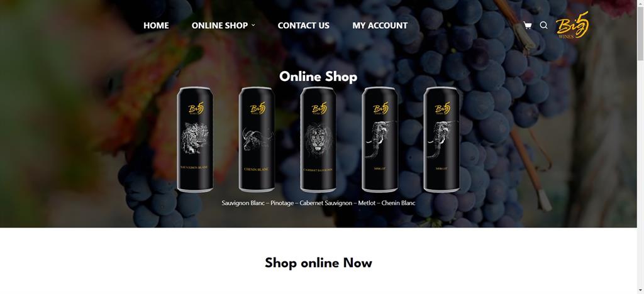
Task: Open the ONLINE SHOP menu
Action: pos(219,25)
